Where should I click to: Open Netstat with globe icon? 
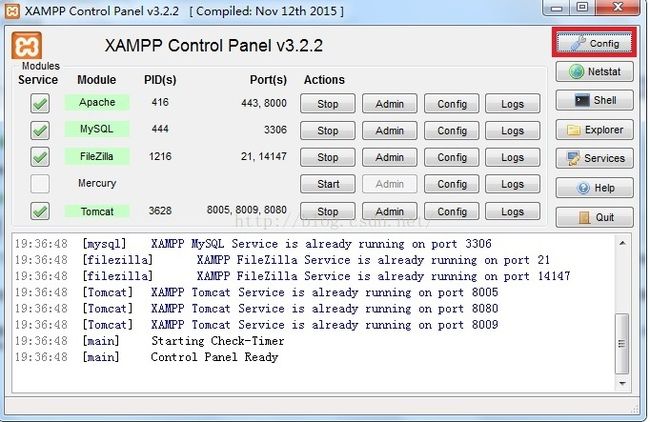594,72
